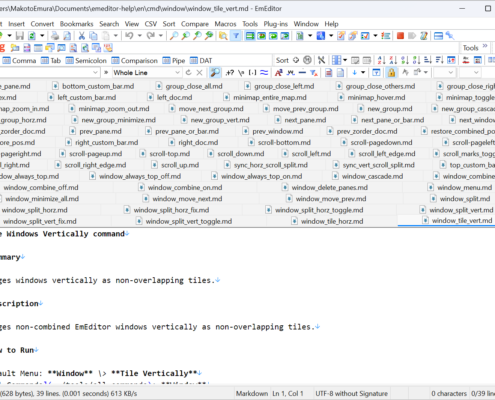The width and height of the screenshot is (495, 400).
Task: Click the scissors tool in CSV toolbar
Action: (321, 60)
